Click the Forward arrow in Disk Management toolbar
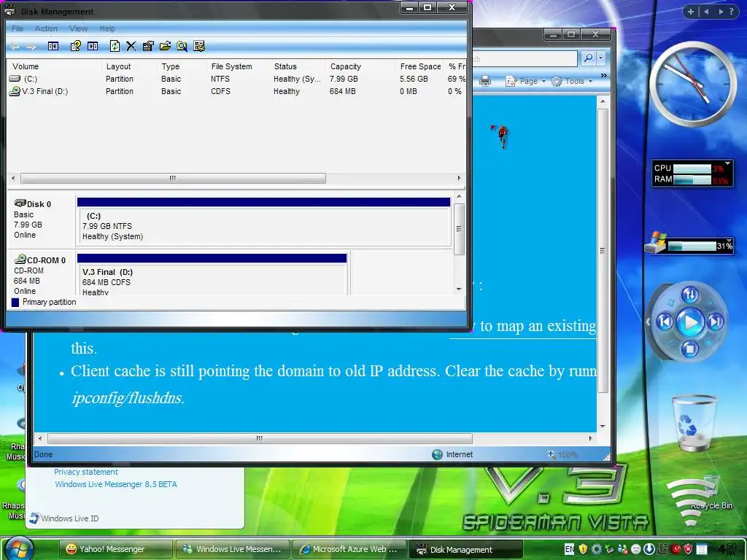This screenshot has width=747, height=560. [31, 46]
